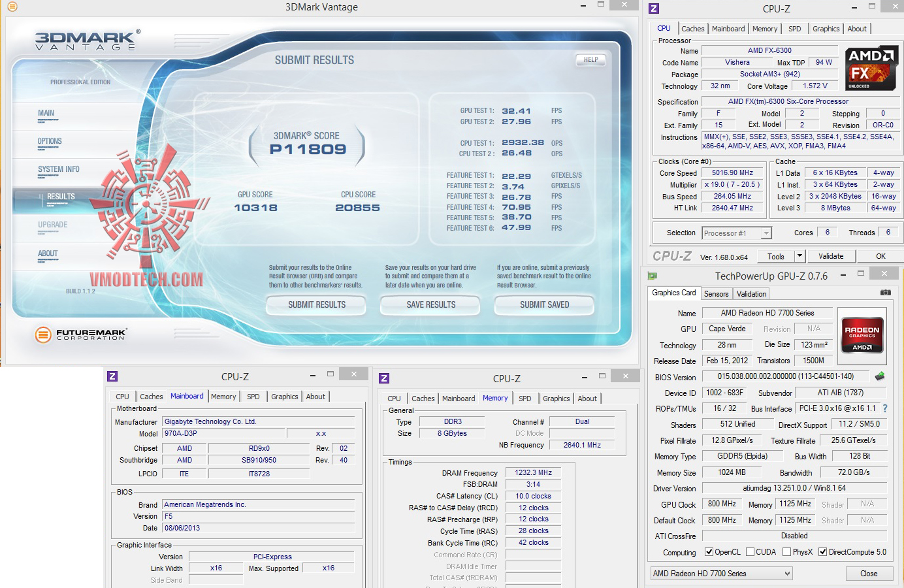Click the Tools button in CPU-Z
The image size is (904, 588).
pyautogui.click(x=776, y=256)
